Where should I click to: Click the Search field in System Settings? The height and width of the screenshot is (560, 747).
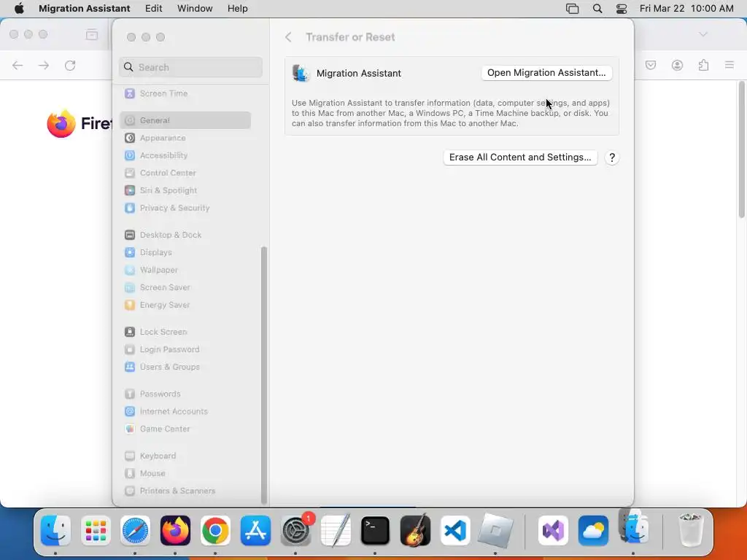tap(190, 67)
